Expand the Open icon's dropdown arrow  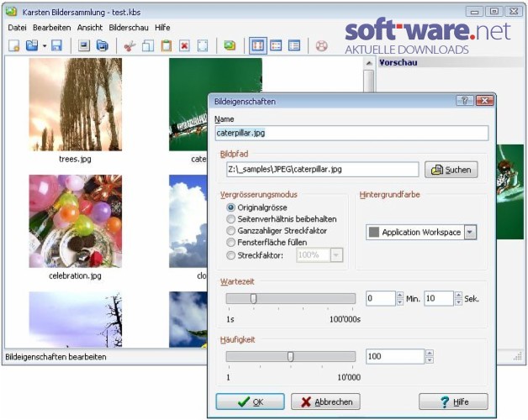[x=44, y=45]
